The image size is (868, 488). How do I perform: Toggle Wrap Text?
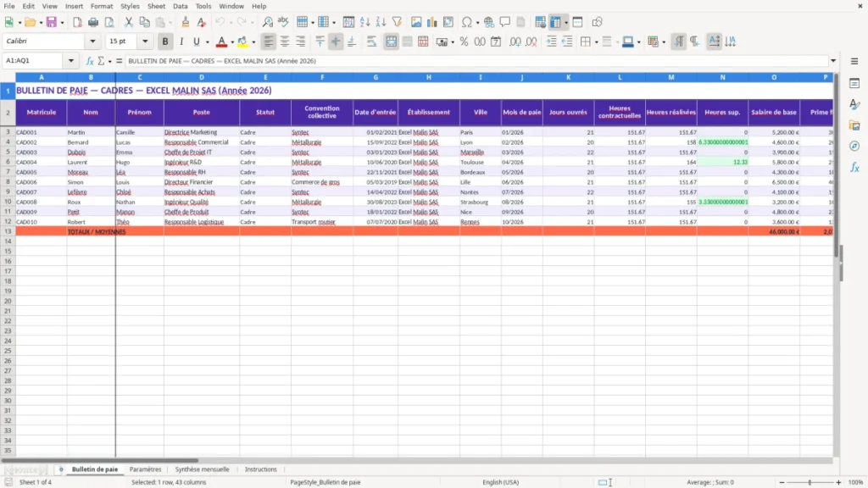[x=371, y=42]
